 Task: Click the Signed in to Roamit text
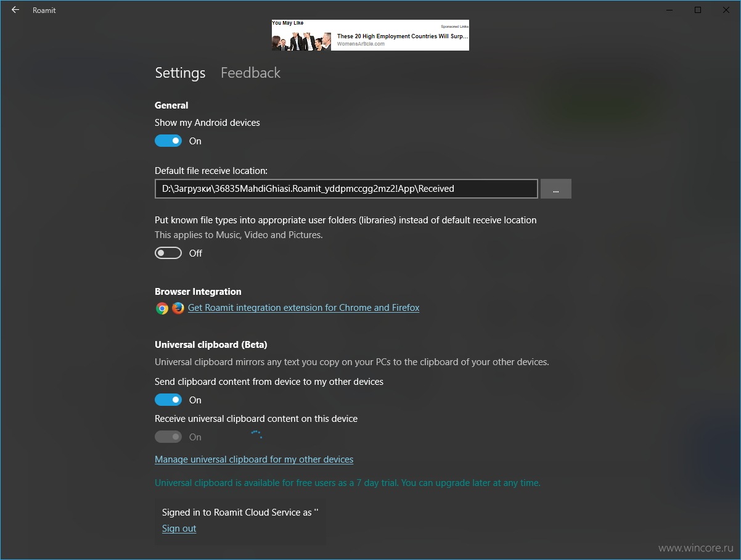[240, 513]
